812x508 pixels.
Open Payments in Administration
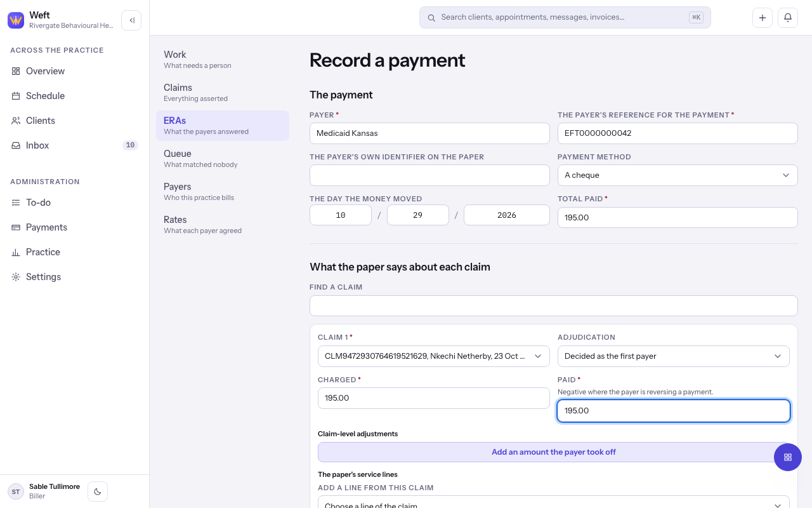(x=75, y=227)
